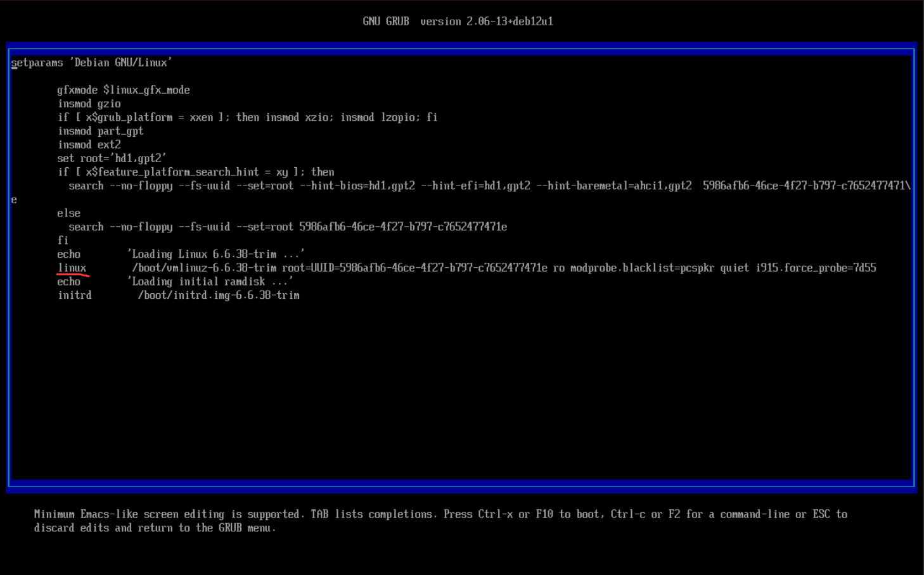The image size is (924, 575).
Task: Click 'TAB lists completions' in the help text
Action: [372, 514]
